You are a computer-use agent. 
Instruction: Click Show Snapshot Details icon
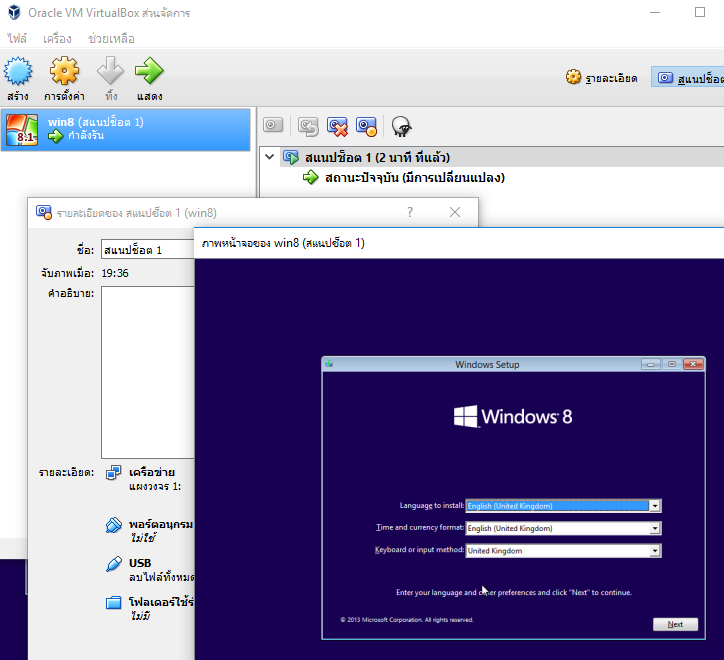tap(367, 127)
